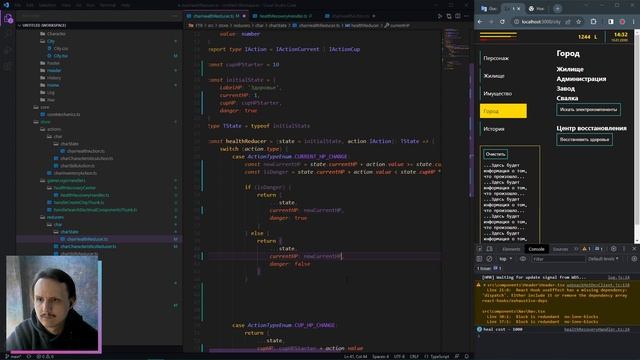
Task: Open DevTools settings gear
Action: tap(613, 249)
